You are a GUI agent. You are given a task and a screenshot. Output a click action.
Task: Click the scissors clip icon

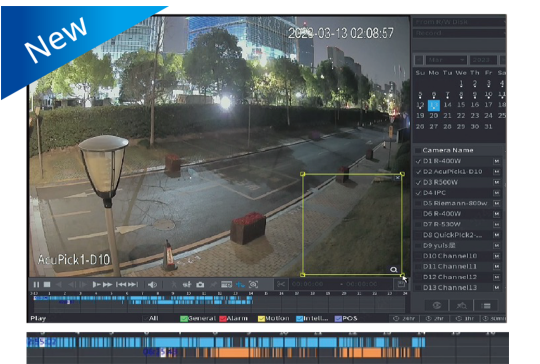(281, 284)
